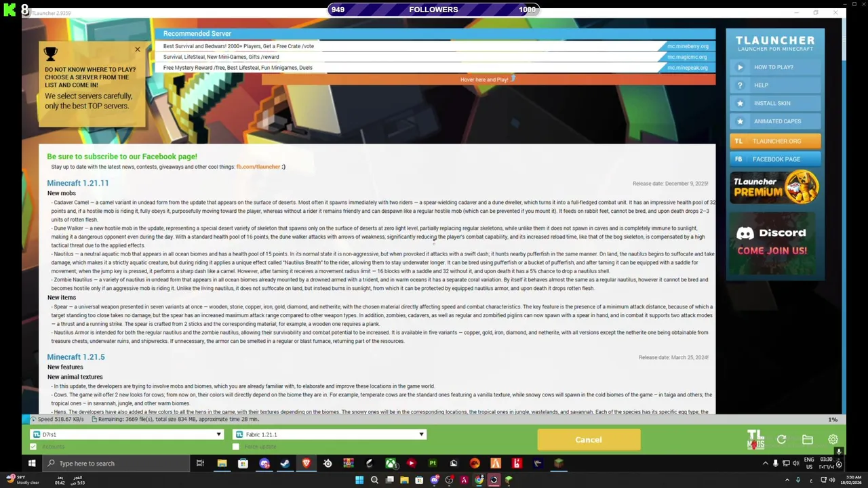Click the trophy icon in tip box
This screenshot has width=868, height=488.
51,53
